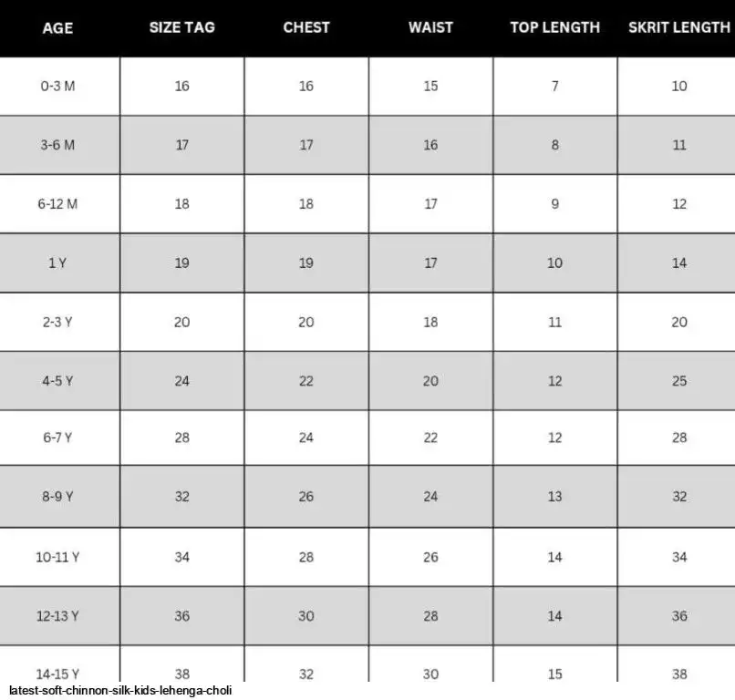Select the 6-7 Y age cell

click(57, 437)
